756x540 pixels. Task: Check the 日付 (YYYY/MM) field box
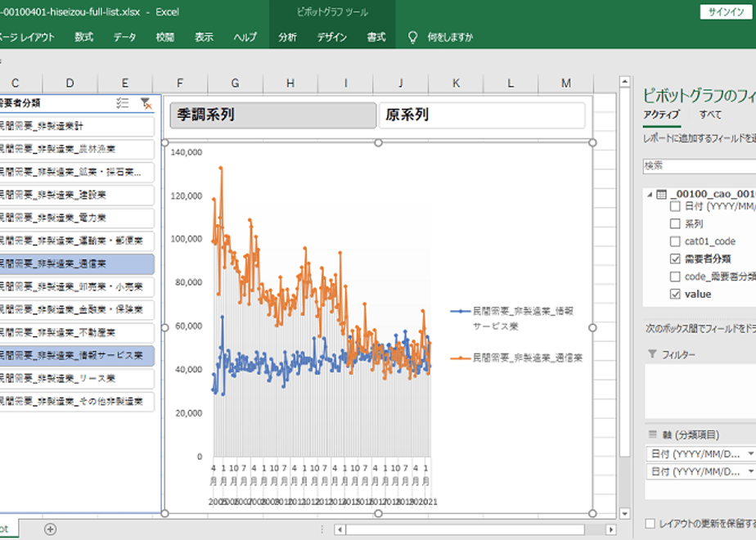coord(675,206)
